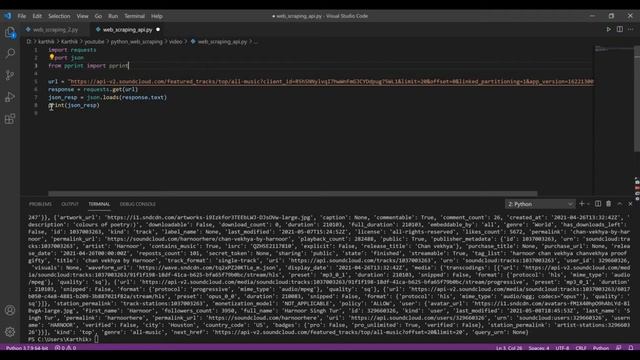Split the editor to the right
640x360 pixels.
point(620,29)
